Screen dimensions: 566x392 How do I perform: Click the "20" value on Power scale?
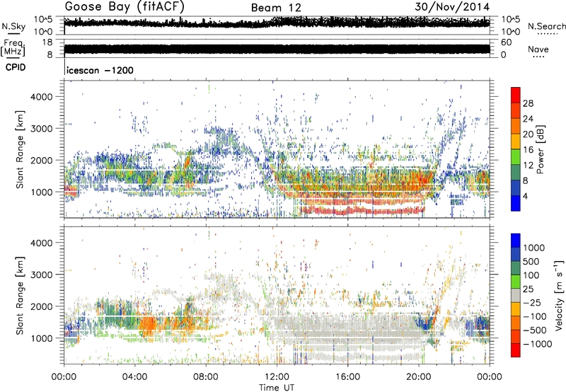point(528,134)
